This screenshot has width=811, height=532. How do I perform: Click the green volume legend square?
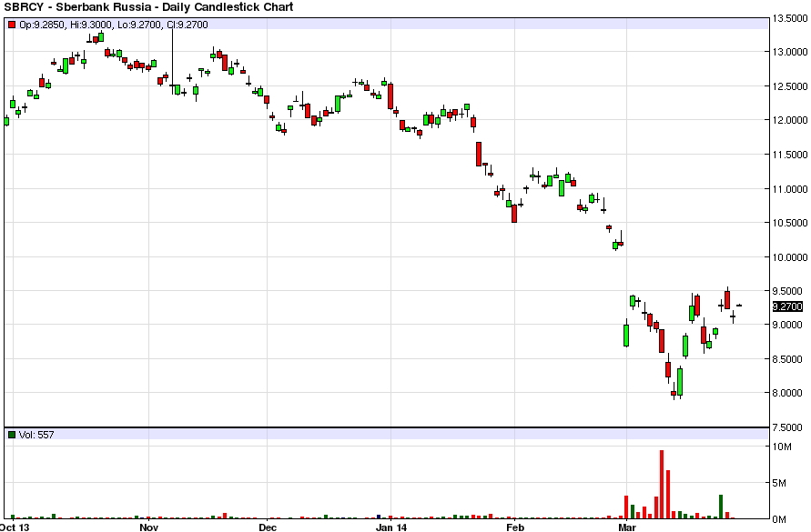[12, 435]
